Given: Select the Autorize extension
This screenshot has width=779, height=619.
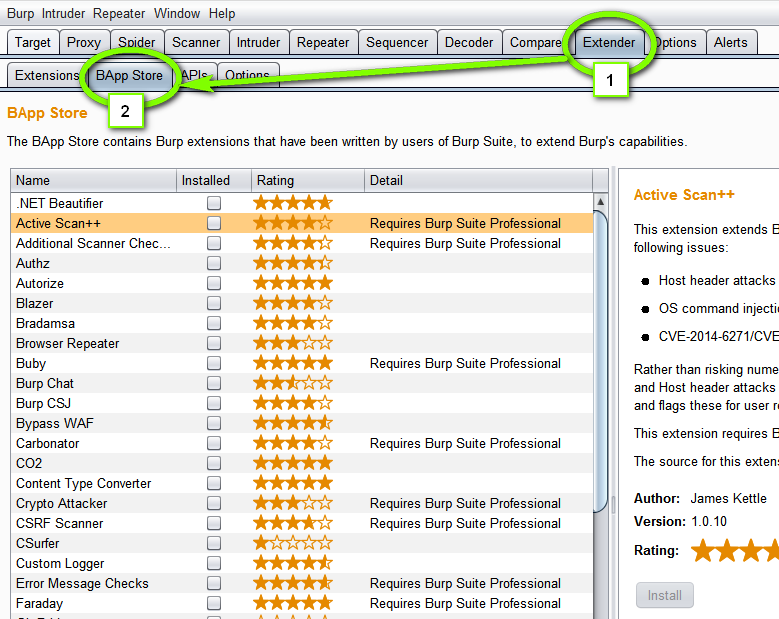Looking at the screenshot, I should [x=302, y=283].
